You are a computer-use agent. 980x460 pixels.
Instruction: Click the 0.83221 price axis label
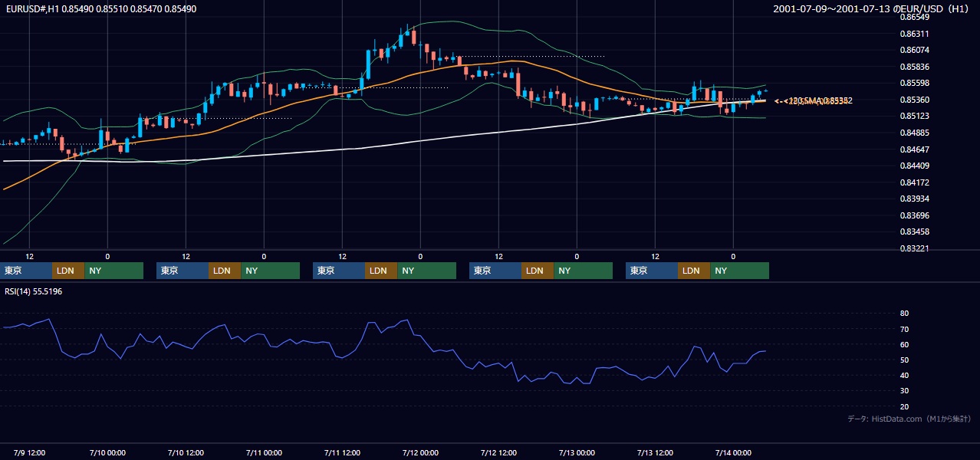915,248
